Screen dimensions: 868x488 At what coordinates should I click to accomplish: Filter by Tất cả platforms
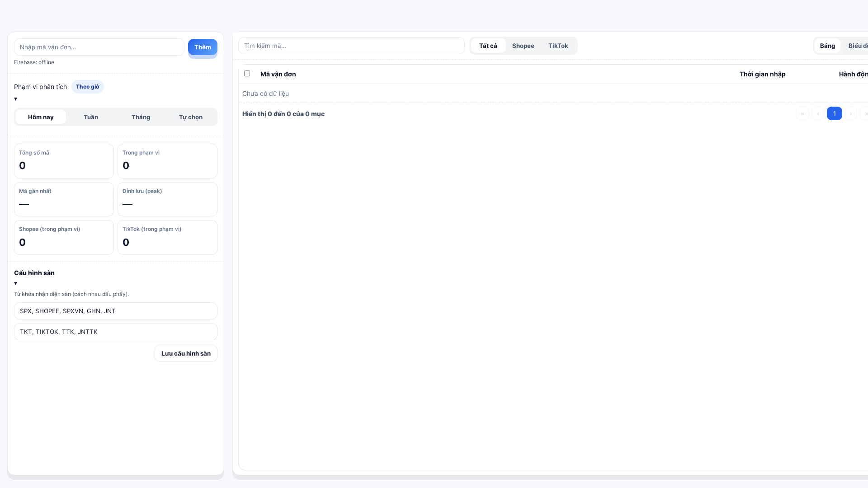488,46
